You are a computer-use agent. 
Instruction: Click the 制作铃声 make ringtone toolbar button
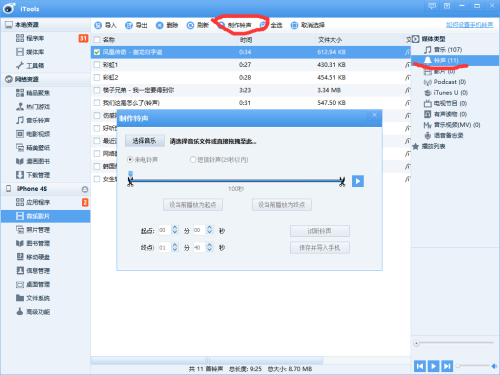click(235, 25)
